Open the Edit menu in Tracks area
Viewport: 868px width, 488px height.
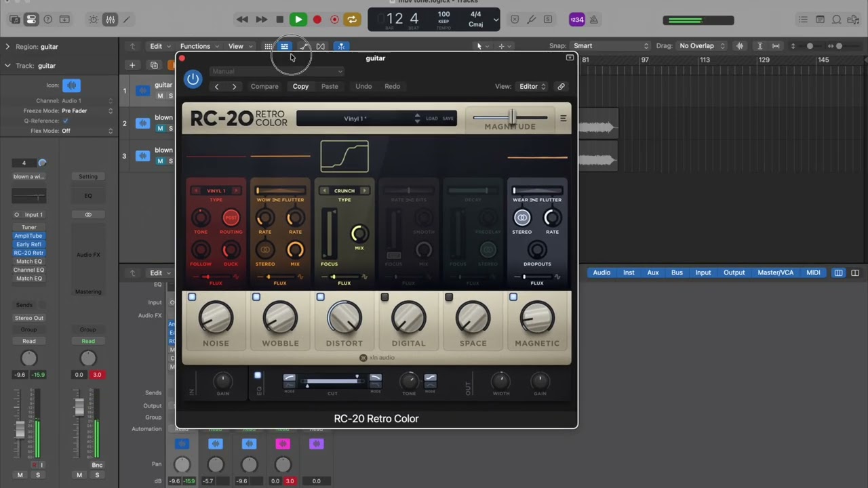[x=160, y=46]
